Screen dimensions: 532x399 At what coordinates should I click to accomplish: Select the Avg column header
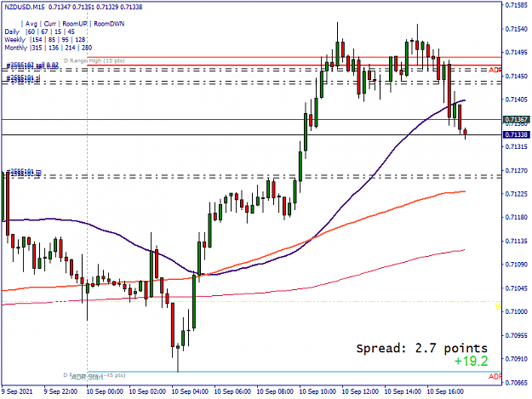tap(31, 24)
